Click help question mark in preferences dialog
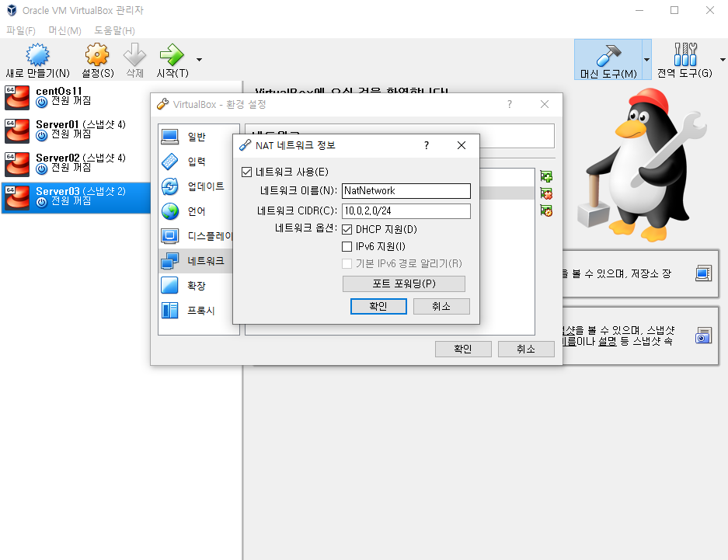 point(510,104)
